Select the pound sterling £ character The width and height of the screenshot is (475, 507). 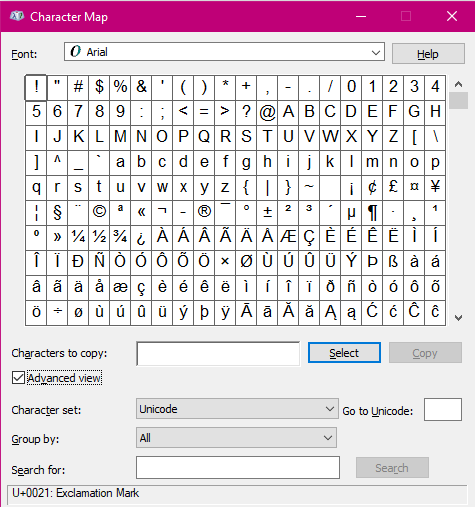coord(393,188)
